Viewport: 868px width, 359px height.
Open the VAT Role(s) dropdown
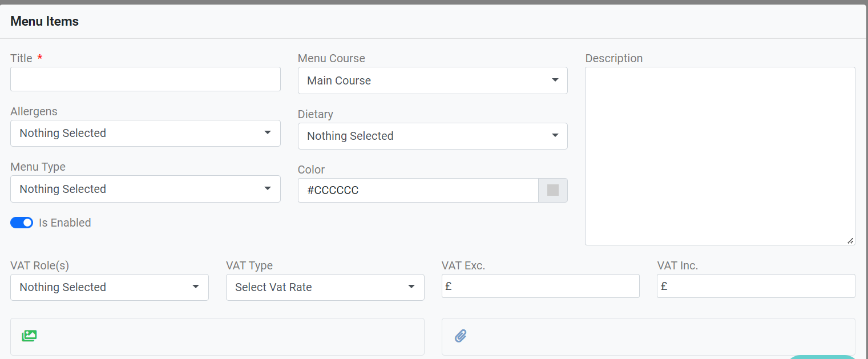[x=109, y=287]
